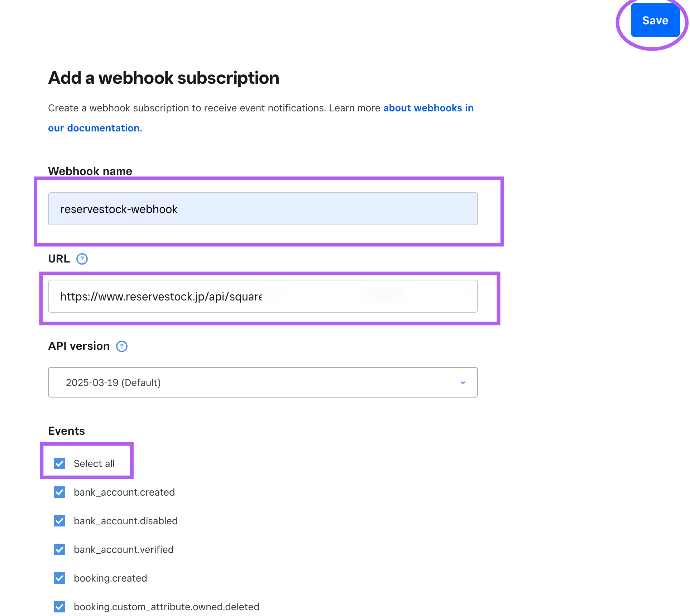Click into the URL input field
Viewport: 690px width, 616px height.
coord(263,296)
